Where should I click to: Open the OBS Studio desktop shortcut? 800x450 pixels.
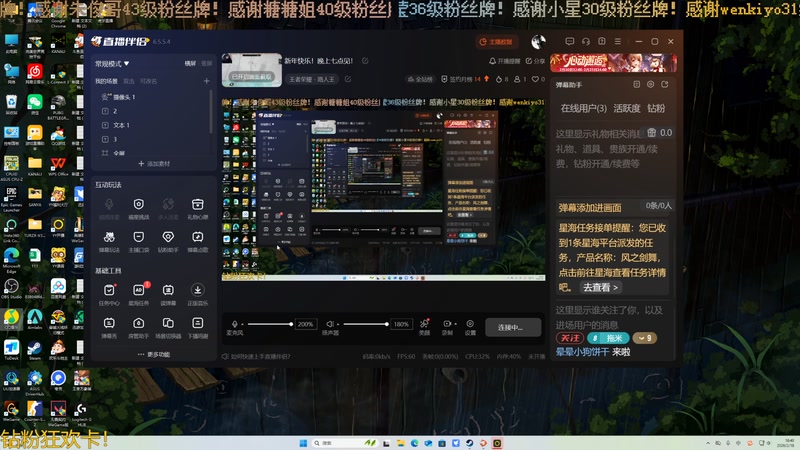(11, 289)
